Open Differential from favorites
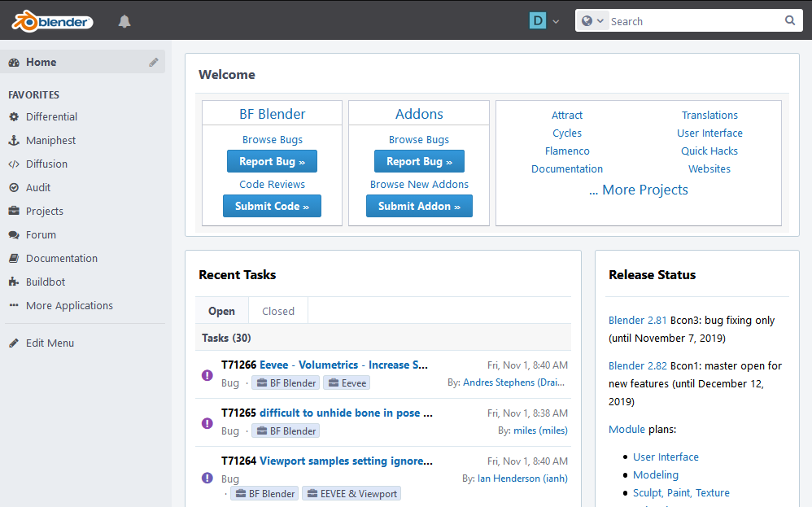 point(52,116)
